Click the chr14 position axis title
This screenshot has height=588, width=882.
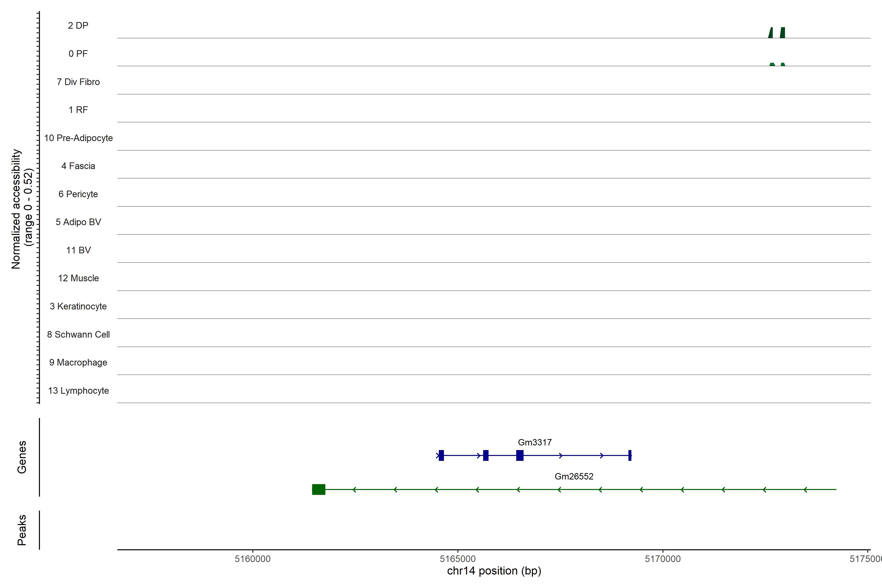click(494, 571)
